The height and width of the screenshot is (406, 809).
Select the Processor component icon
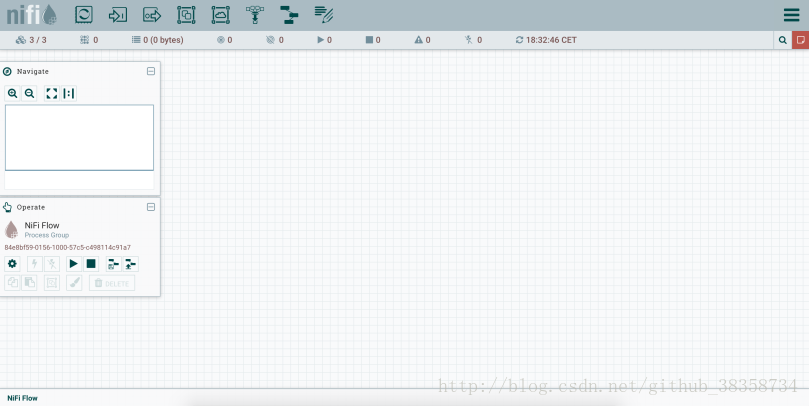point(84,14)
